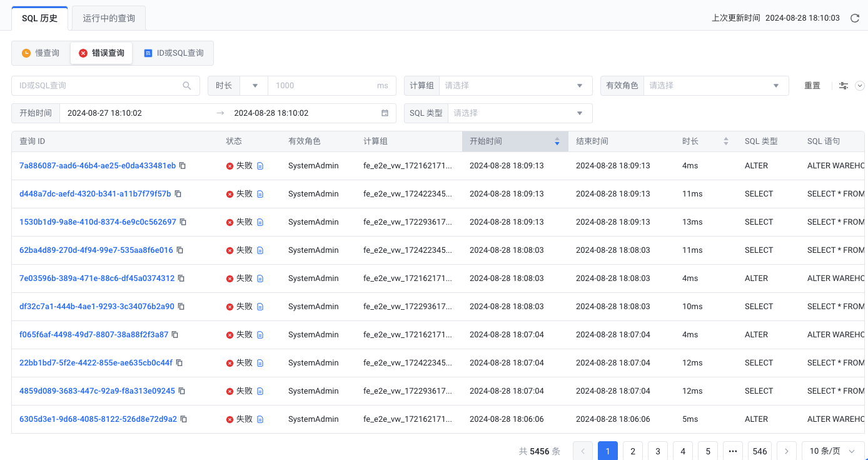Copy query ID f065f6af-4498-49d7-8807-38a88f2f3a87

tap(175, 335)
